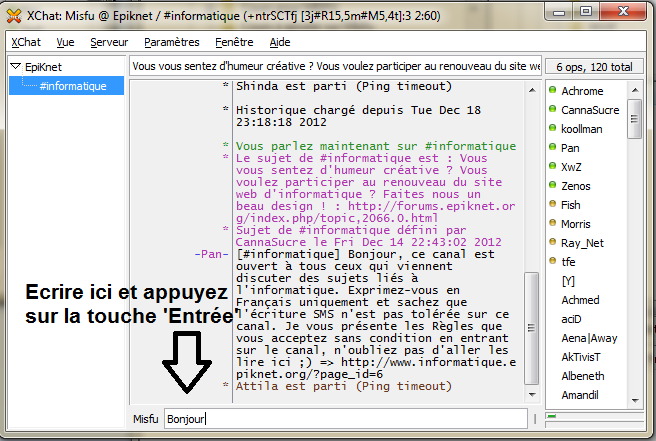The image size is (656, 441).
Task: Select user Albeneth in user list
Action: pyautogui.click(x=583, y=376)
